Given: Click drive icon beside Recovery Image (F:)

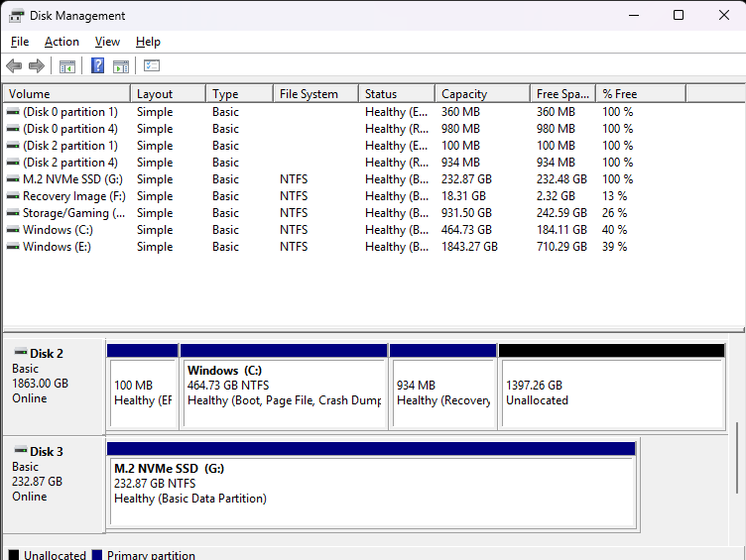Looking at the screenshot, I should click(x=13, y=196).
